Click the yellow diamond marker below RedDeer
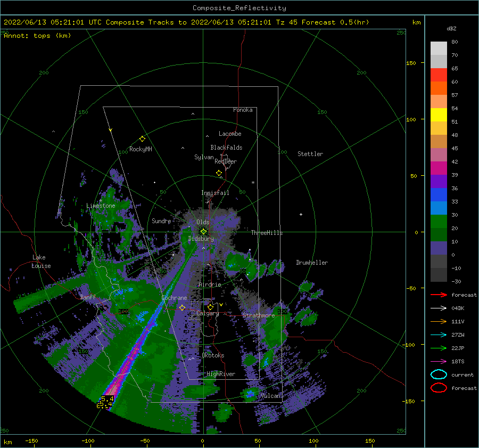The width and height of the screenshot is (479, 448). (219, 173)
